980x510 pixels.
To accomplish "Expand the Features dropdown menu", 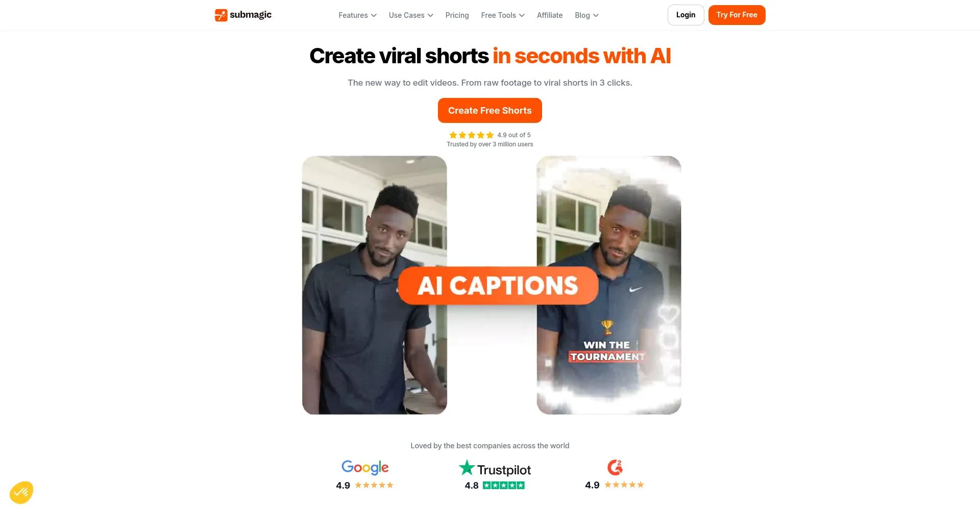I will (357, 15).
